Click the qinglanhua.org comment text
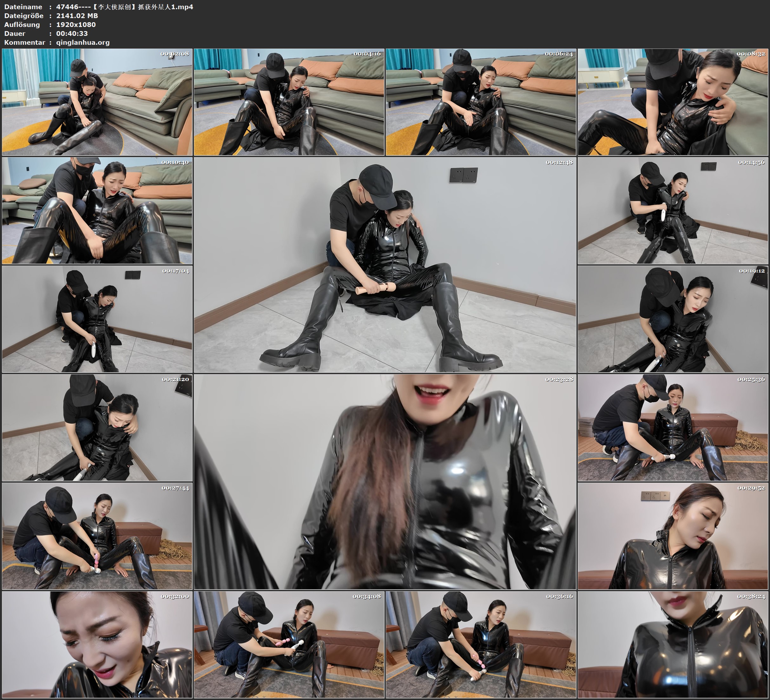 tap(83, 43)
